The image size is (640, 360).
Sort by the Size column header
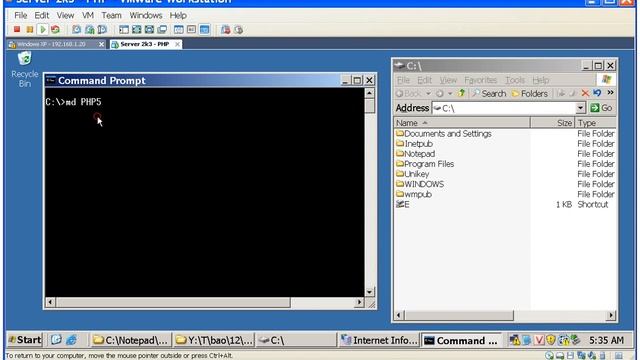coord(553,123)
